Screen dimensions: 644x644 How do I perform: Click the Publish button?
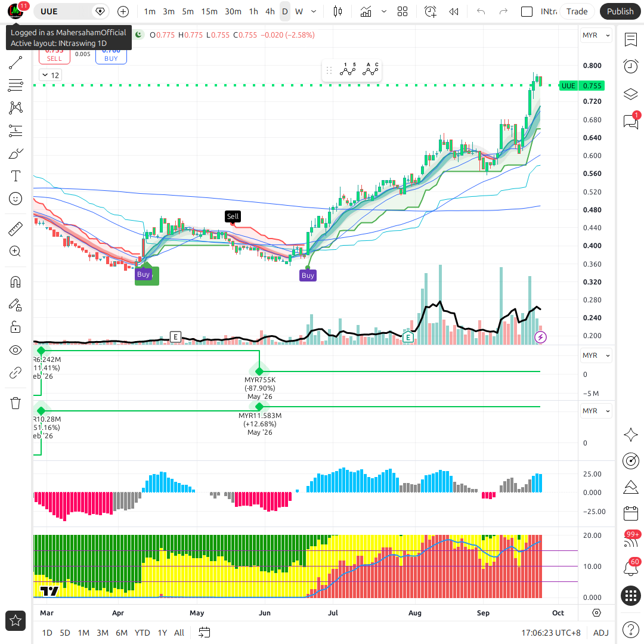620,11
